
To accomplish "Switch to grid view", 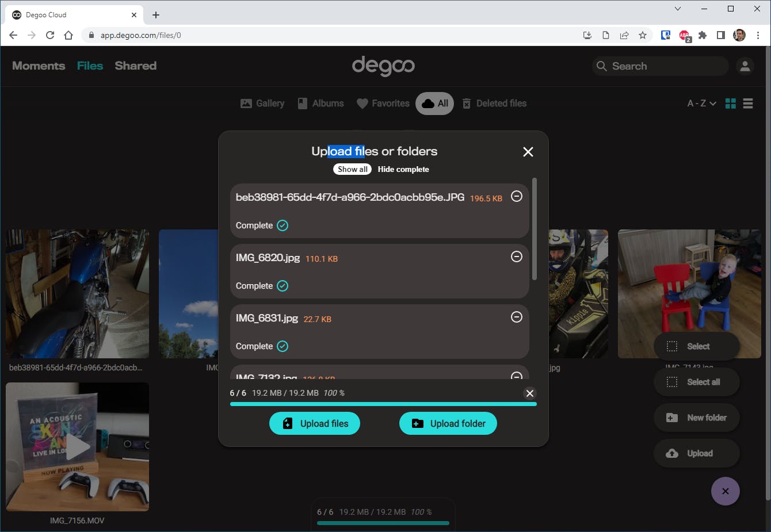I will (x=731, y=104).
